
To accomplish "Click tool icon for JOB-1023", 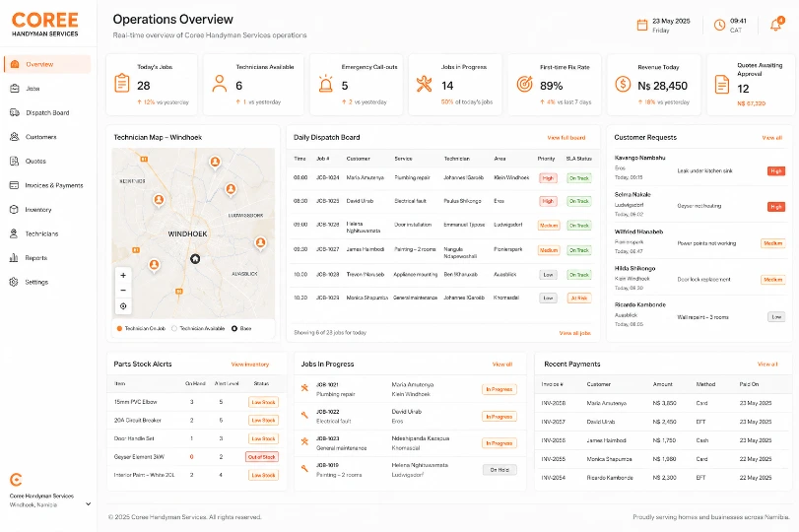I will pyautogui.click(x=304, y=441).
